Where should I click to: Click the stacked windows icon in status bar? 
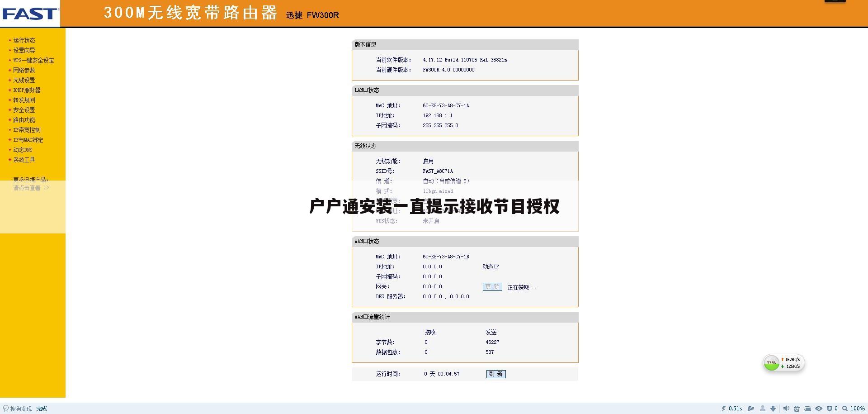coord(807,408)
